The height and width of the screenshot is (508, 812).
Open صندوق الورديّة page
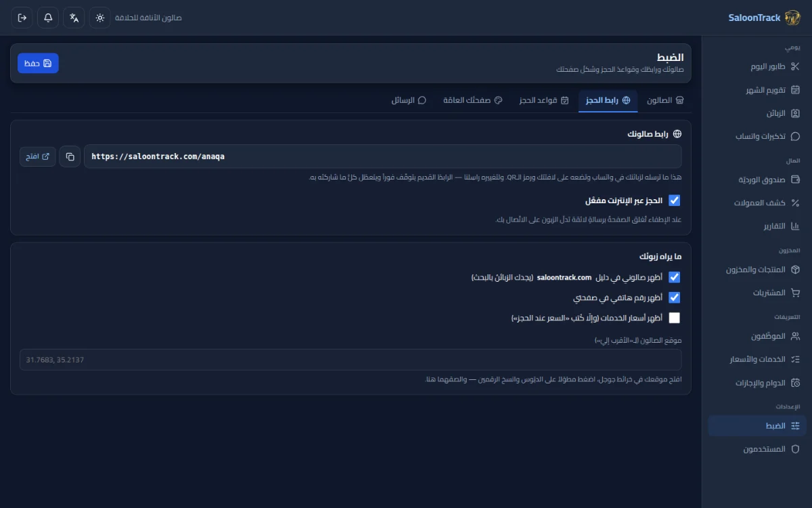pos(757,179)
